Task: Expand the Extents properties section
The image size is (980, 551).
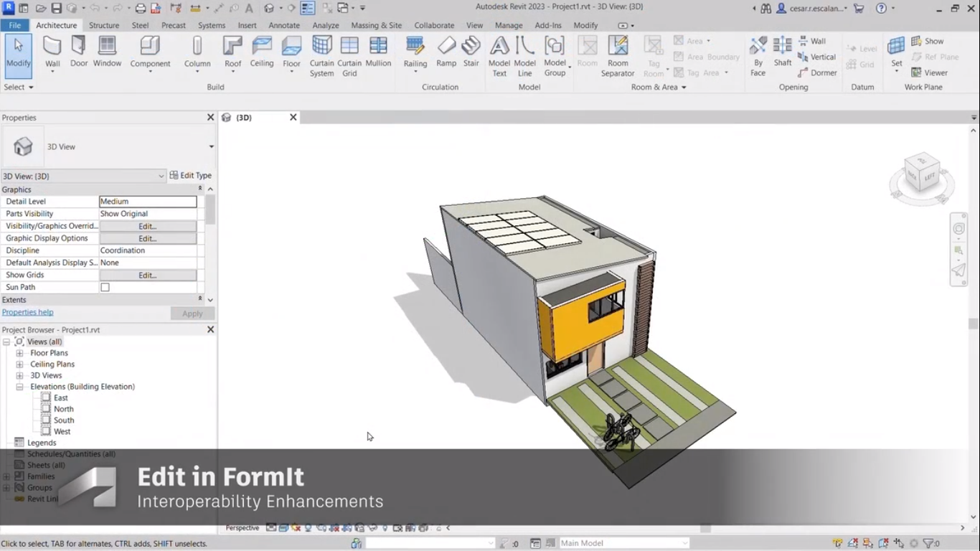Action: [x=200, y=299]
